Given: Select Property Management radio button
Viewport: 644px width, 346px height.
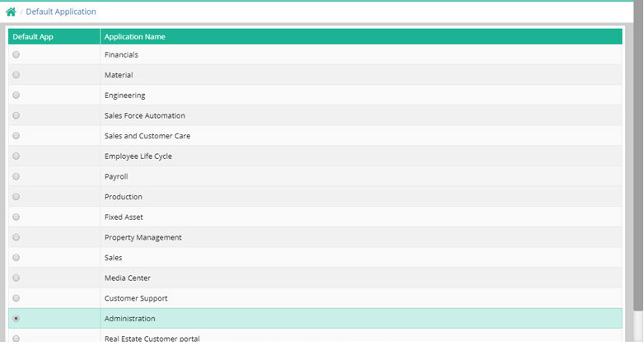Looking at the screenshot, I should point(16,237).
